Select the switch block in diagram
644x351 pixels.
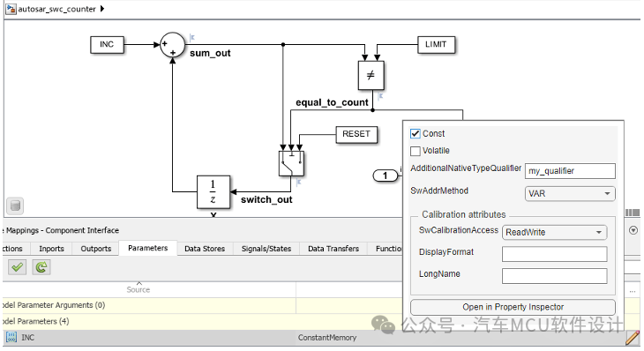[291, 163]
